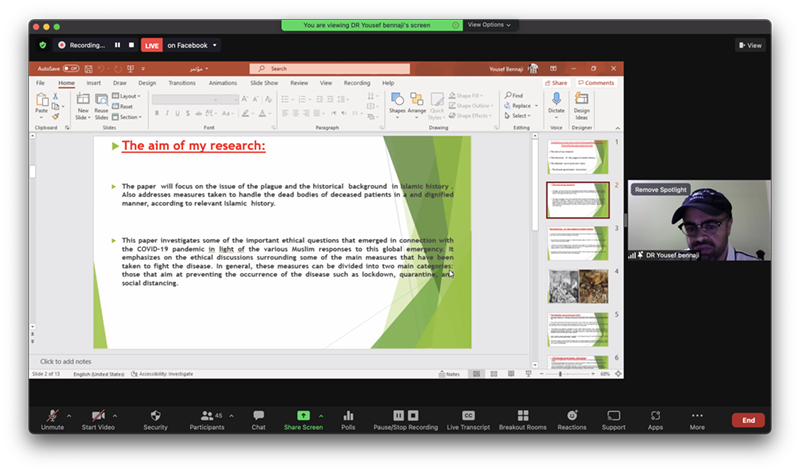The height and width of the screenshot is (472, 800).
Task: Open audio options arrow next to Unmute
Action: coord(69,415)
